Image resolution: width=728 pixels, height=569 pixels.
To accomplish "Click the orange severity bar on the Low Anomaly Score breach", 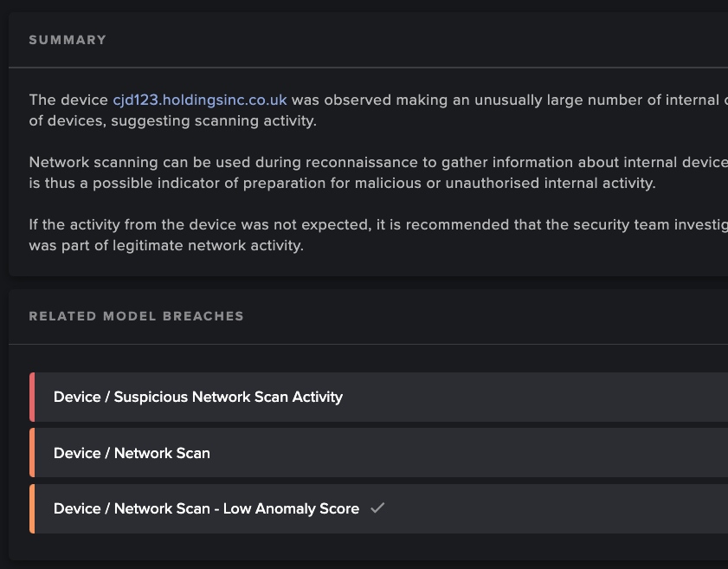I will pyautogui.click(x=31, y=508).
